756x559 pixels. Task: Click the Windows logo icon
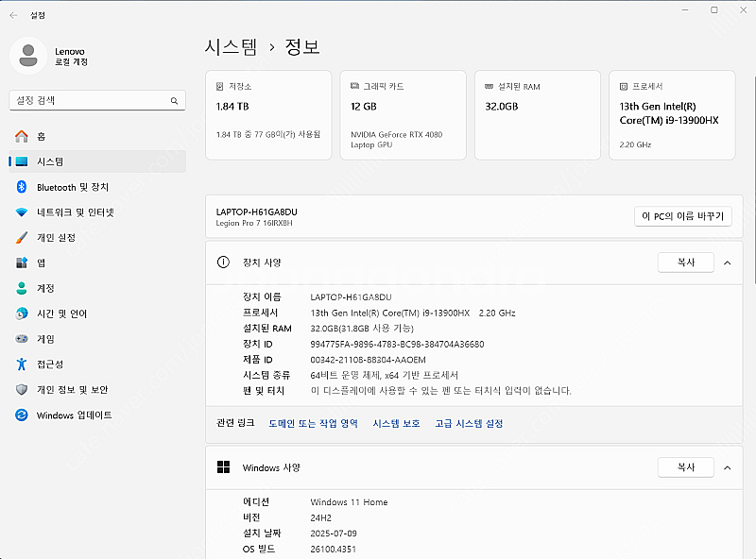223,467
